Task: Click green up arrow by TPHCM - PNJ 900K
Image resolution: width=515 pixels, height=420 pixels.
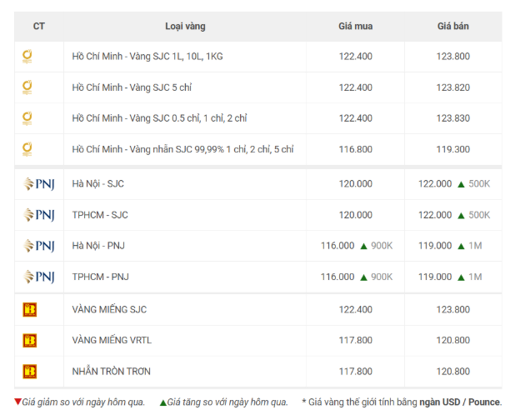Action: (363, 277)
